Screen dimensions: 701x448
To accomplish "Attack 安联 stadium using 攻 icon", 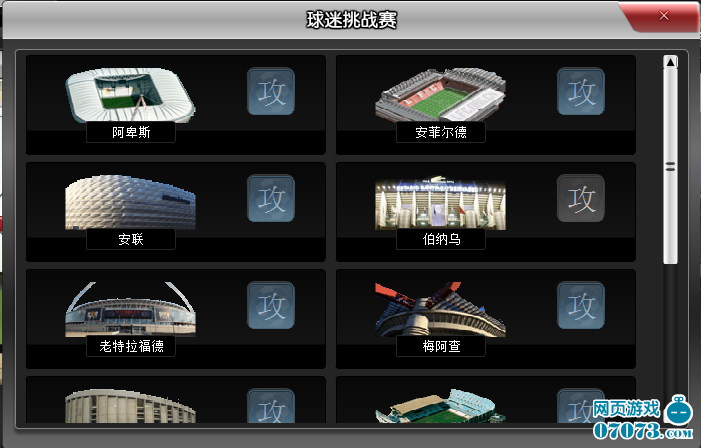I will [271, 199].
